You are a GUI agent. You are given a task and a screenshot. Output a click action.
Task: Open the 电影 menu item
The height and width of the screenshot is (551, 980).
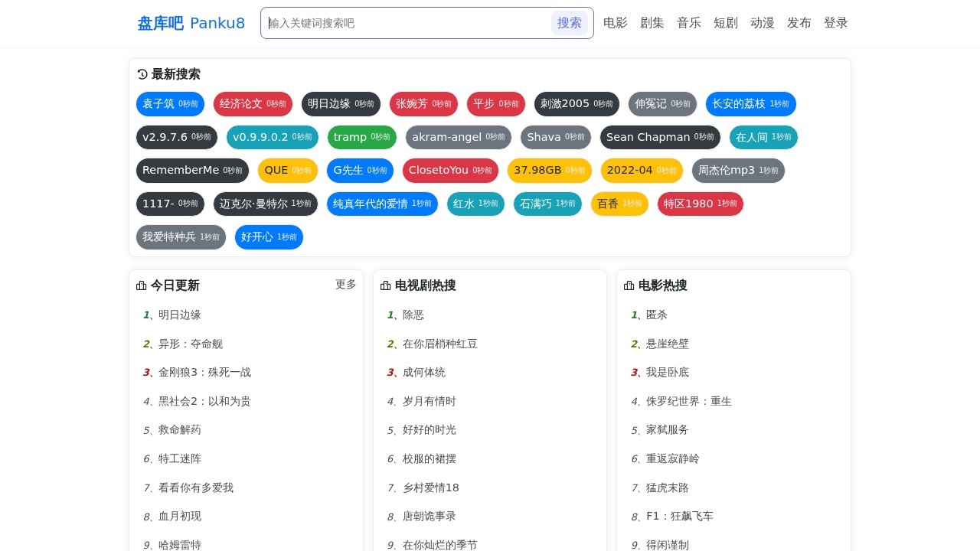[x=615, y=23]
